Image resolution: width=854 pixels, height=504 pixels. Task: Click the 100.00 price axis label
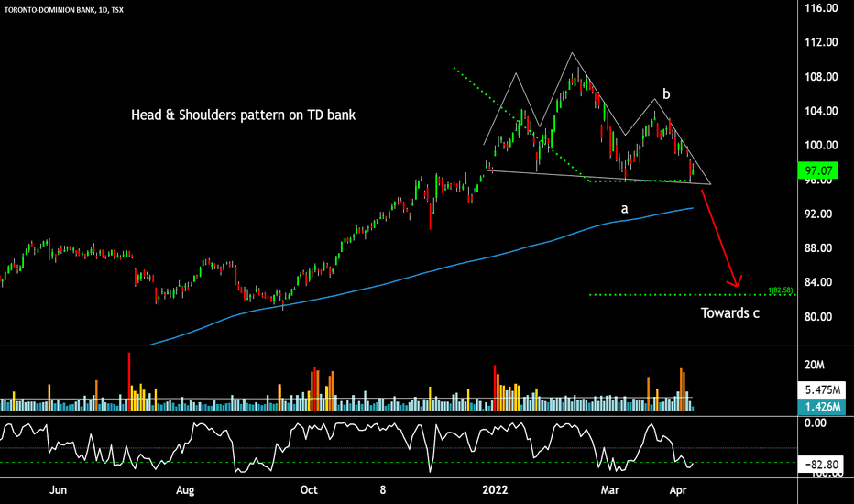point(821,145)
